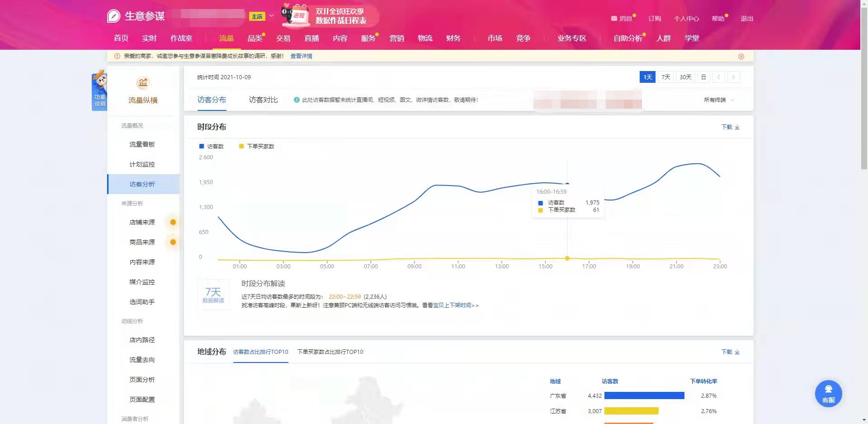Screen dimensions: 868x424
Task: Toggle 下单买家数 series in chart legend
Action: [256, 147]
